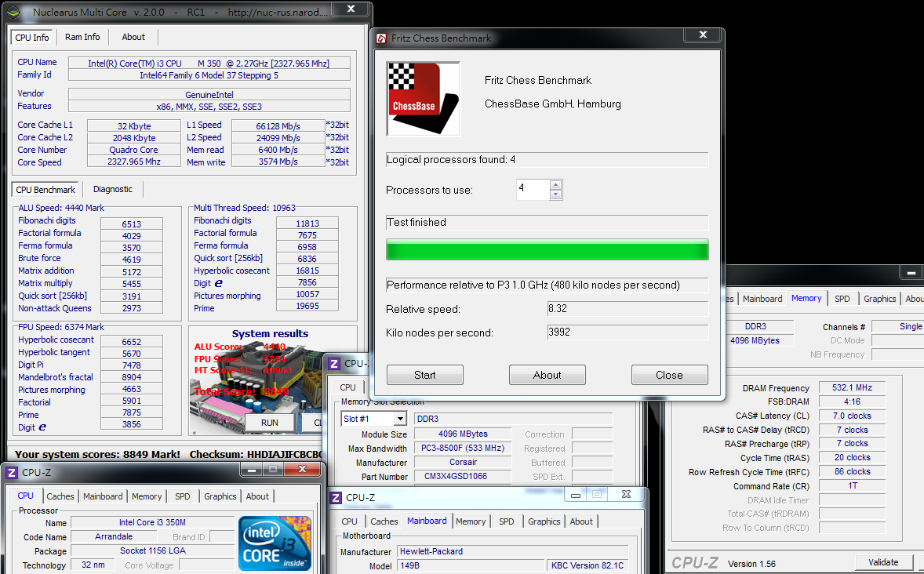
Task: Open SPD tab in bottom-left CPU-Z window
Action: [183, 496]
